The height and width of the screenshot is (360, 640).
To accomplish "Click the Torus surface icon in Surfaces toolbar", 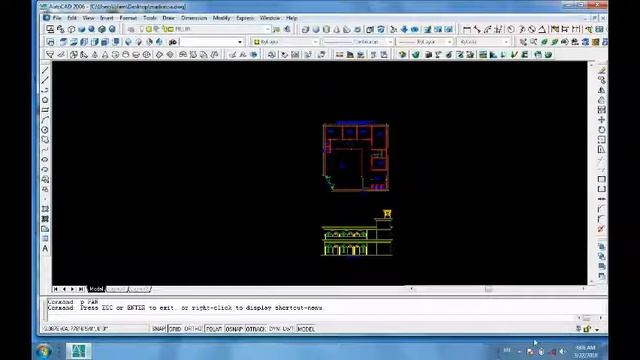I will pyautogui.click(x=147, y=54).
